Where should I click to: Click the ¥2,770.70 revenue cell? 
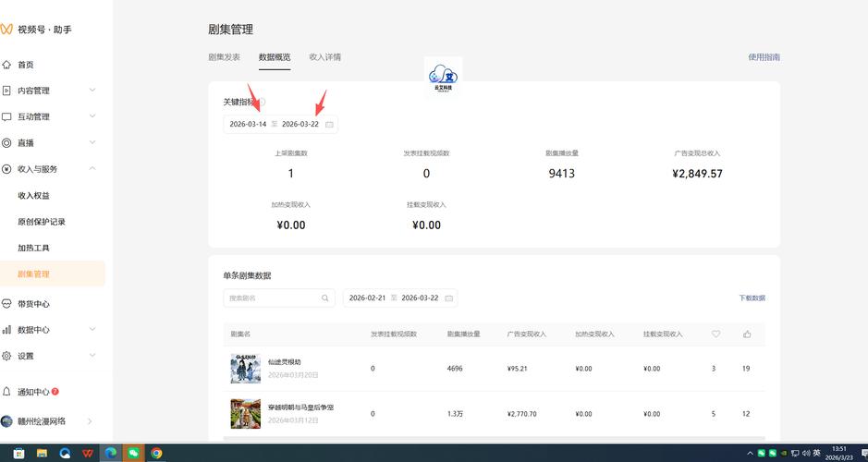[521, 414]
